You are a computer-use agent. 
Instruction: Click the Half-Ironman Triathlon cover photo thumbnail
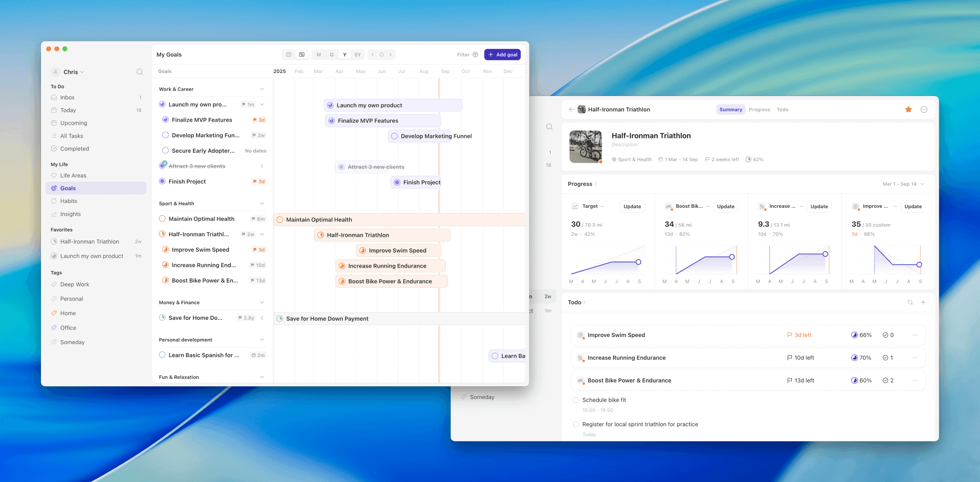[586, 146]
